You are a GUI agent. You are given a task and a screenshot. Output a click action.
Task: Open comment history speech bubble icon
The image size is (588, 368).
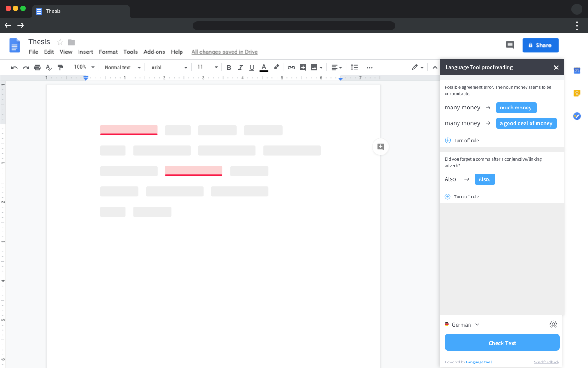(x=510, y=45)
